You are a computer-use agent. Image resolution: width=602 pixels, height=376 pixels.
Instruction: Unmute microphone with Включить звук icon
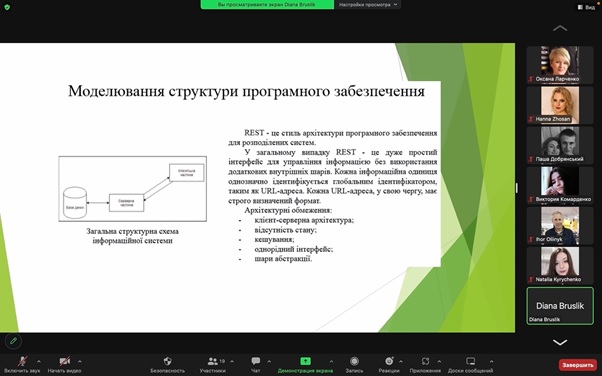point(22,361)
